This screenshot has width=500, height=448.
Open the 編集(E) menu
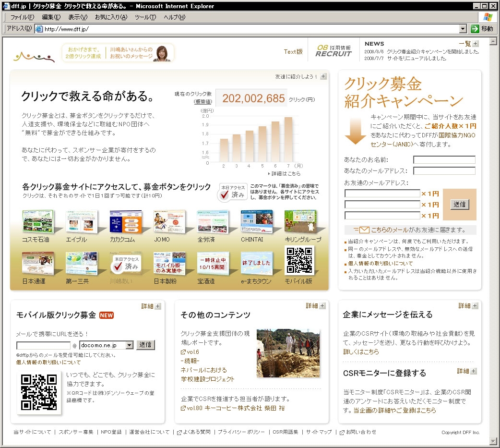51,17
